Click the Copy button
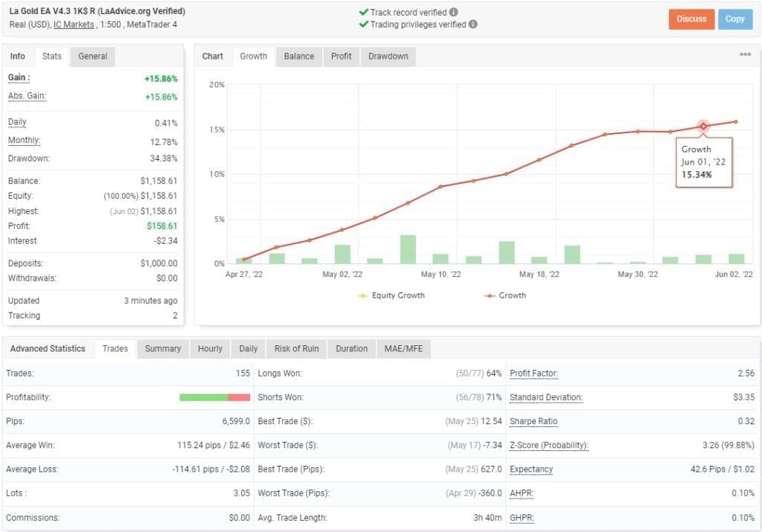 tap(734, 19)
